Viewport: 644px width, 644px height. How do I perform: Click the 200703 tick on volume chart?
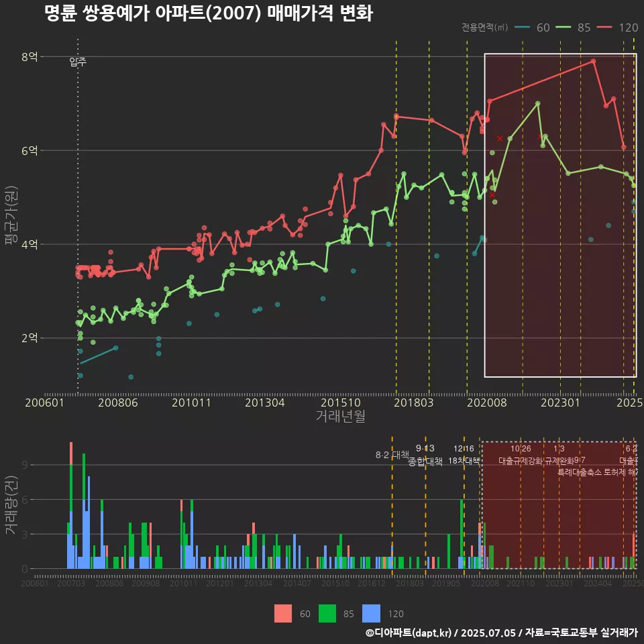[x=71, y=583]
